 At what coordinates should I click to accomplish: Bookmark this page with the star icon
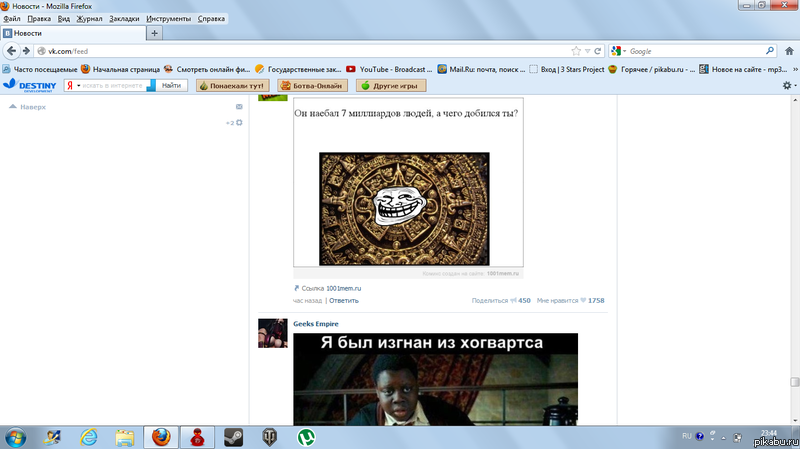pyautogui.click(x=576, y=51)
